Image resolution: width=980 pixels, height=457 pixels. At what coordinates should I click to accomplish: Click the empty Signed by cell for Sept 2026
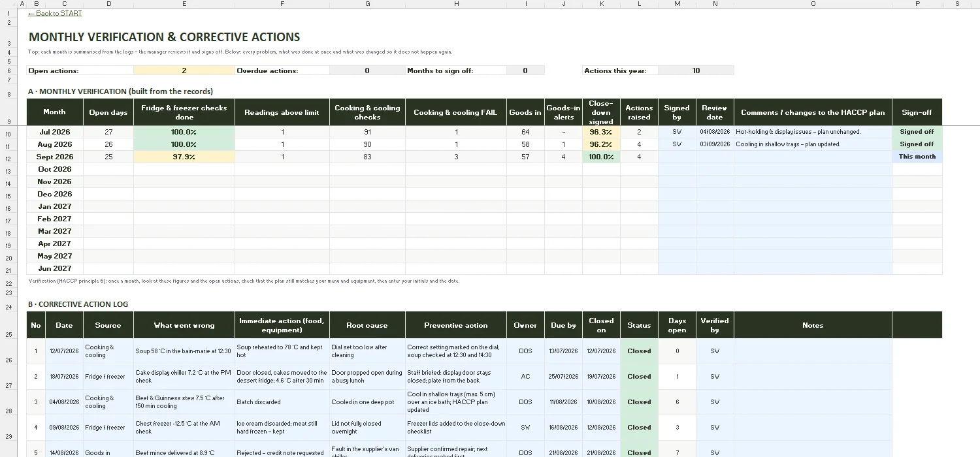point(677,157)
